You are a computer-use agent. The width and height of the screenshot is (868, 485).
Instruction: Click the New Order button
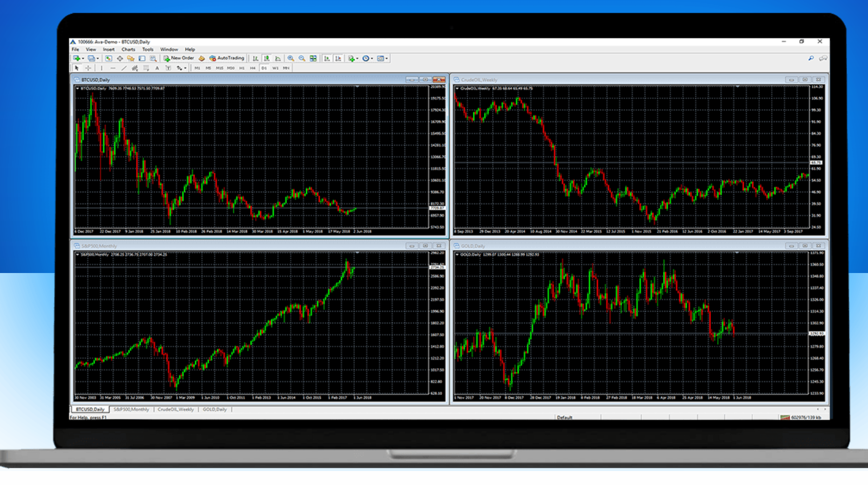(178, 58)
